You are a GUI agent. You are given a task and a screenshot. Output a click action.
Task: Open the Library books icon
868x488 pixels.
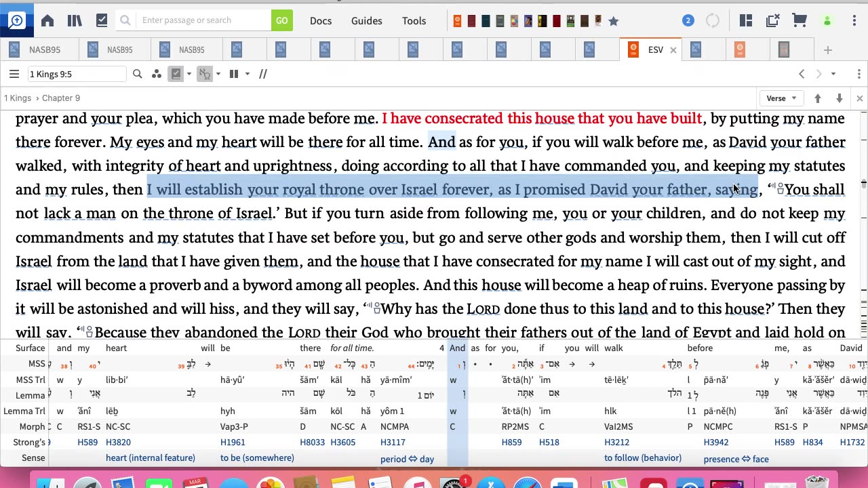click(x=75, y=20)
